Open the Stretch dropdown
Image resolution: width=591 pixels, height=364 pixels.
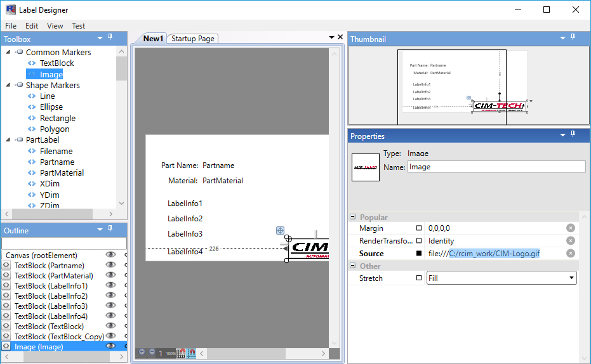(571, 278)
